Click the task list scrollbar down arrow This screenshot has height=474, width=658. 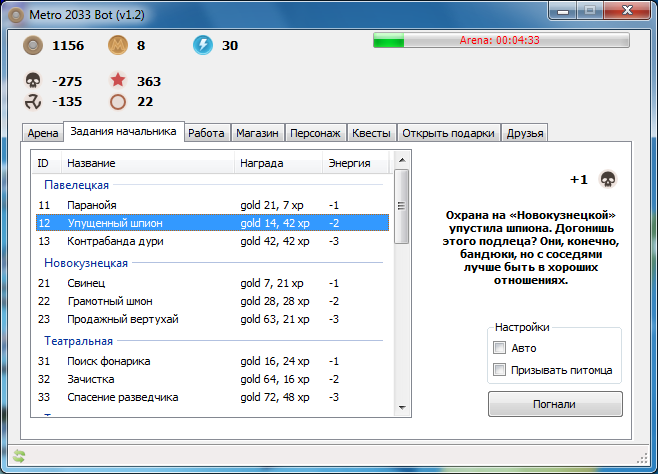coord(401,406)
